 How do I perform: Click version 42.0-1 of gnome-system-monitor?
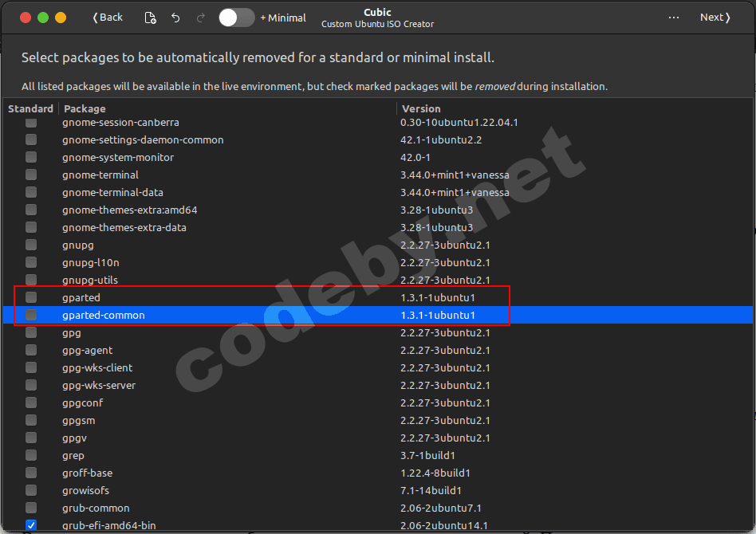415,157
